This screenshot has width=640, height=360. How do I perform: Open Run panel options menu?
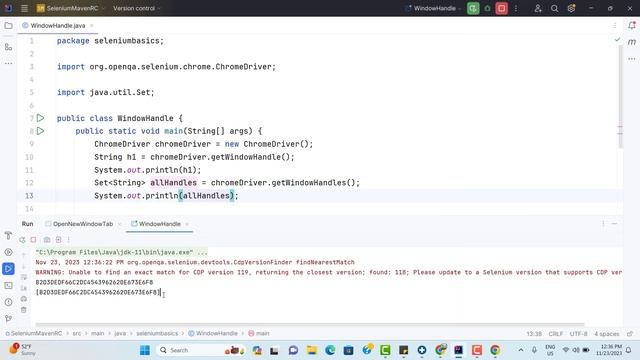click(x=603, y=224)
